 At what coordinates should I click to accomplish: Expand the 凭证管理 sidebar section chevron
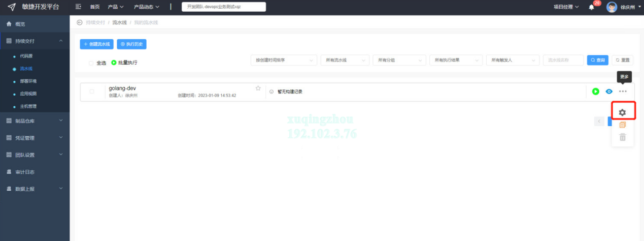(61, 138)
